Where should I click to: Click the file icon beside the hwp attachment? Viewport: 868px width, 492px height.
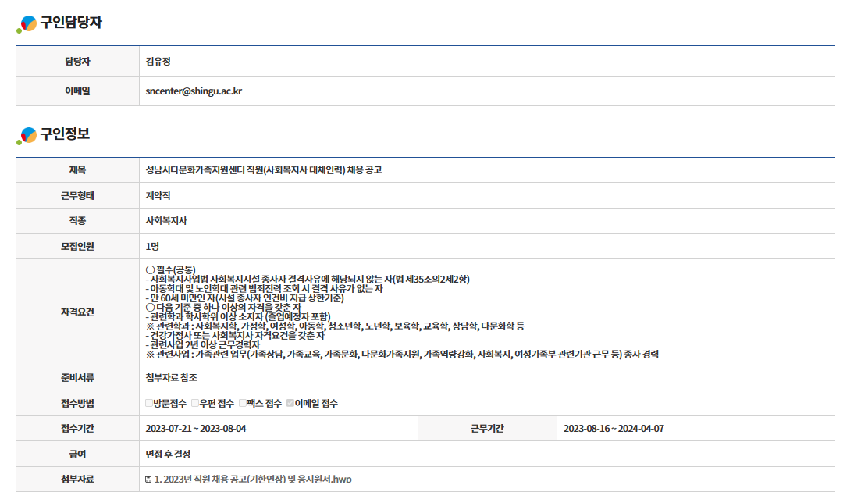pyautogui.click(x=148, y=480)
